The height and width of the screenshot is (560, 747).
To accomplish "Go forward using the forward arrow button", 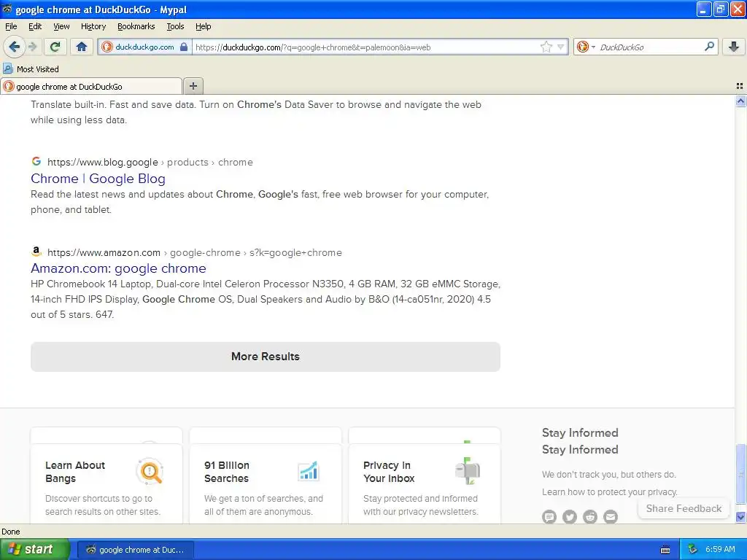I will pyautogui.click(x=32, y=47).
